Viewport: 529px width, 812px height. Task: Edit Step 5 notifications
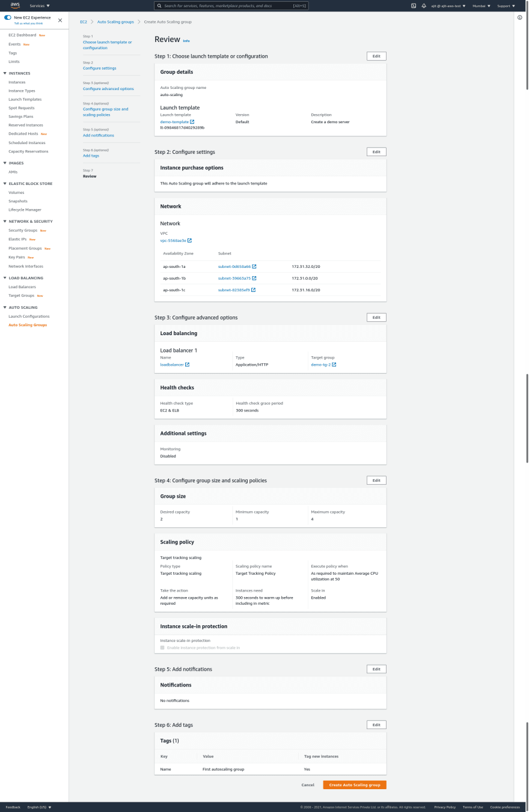(x=376, y=669)
